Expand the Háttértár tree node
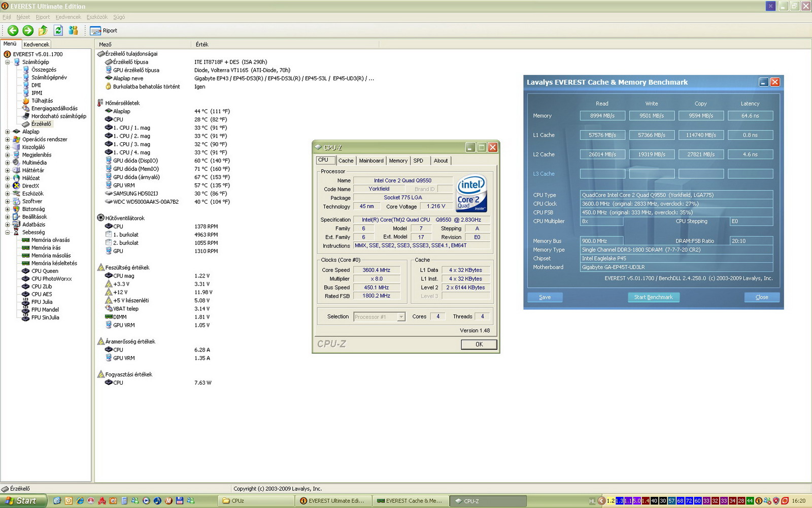Viewport: 812px width, 508px height. 8,170
